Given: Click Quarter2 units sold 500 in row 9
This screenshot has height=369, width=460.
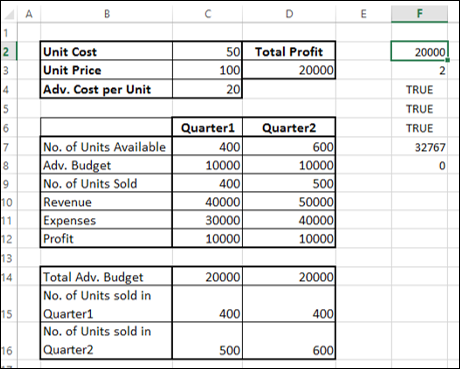Looking at the screenshot, I should [x=289, y=183].
